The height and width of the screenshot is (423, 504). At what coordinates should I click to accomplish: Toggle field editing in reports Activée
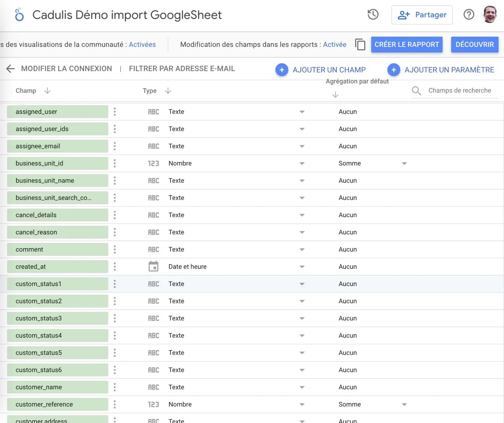pos(335,44)
